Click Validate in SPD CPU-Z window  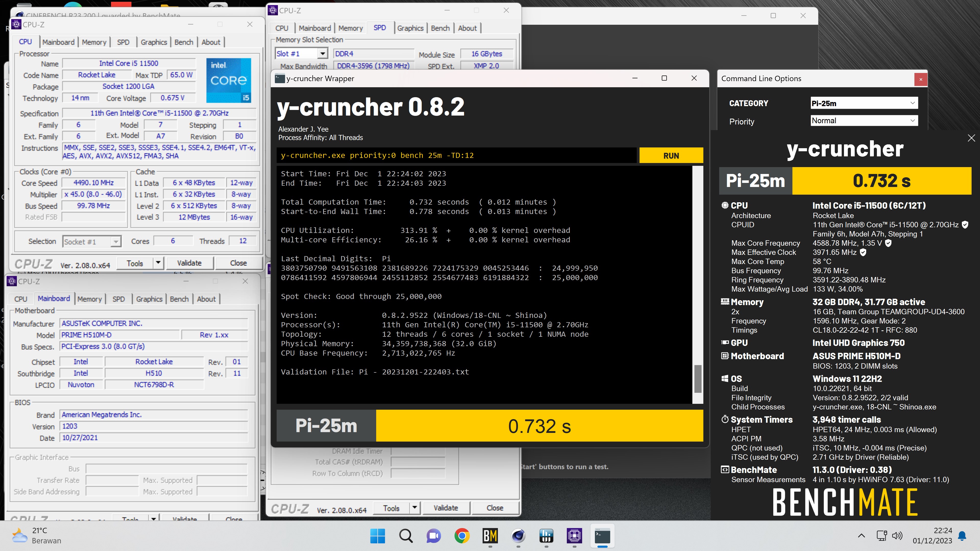(446, 508)
